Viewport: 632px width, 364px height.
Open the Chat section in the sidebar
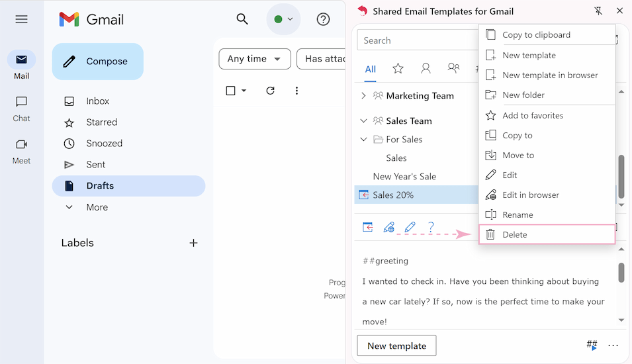pyautogui.click(x=21, y=108)
